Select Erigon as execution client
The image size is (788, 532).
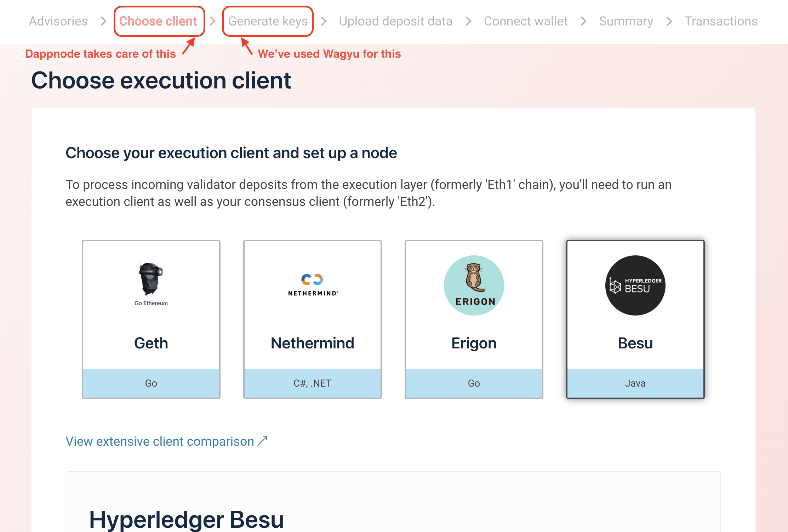(x=474, y=342)
